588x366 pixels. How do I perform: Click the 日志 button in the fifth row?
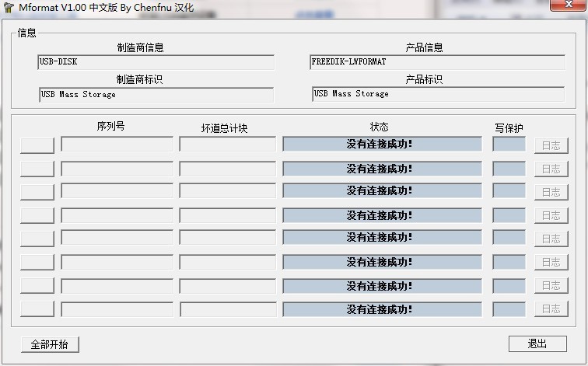551,239
